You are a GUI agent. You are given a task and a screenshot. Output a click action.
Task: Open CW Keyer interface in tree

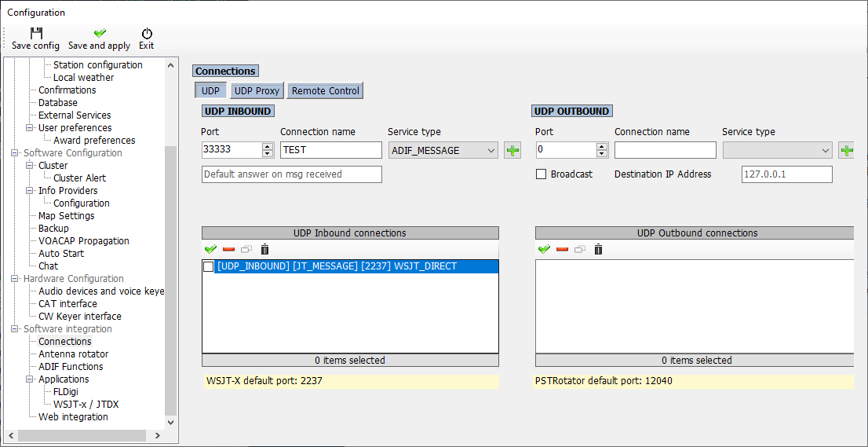click(80, 317)
